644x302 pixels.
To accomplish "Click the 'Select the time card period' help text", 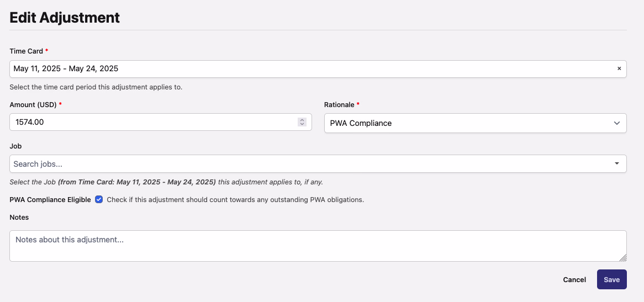I will pos(96,87).
